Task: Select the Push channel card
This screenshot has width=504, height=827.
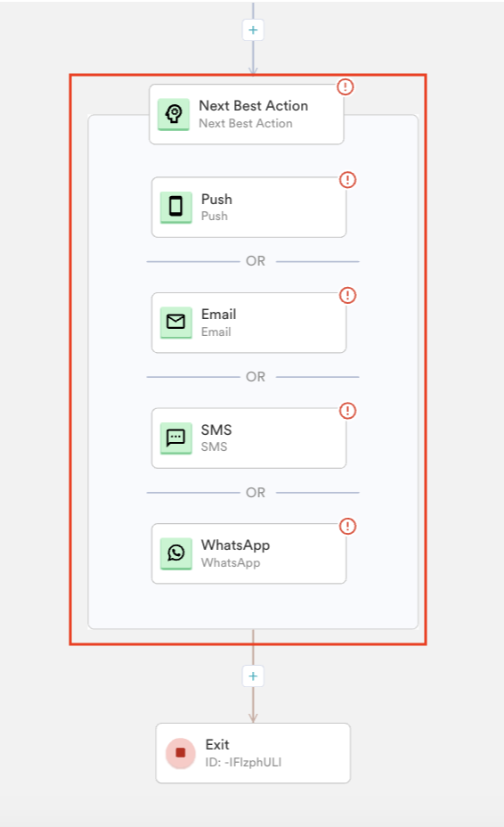Action: (x=248, y=208)
